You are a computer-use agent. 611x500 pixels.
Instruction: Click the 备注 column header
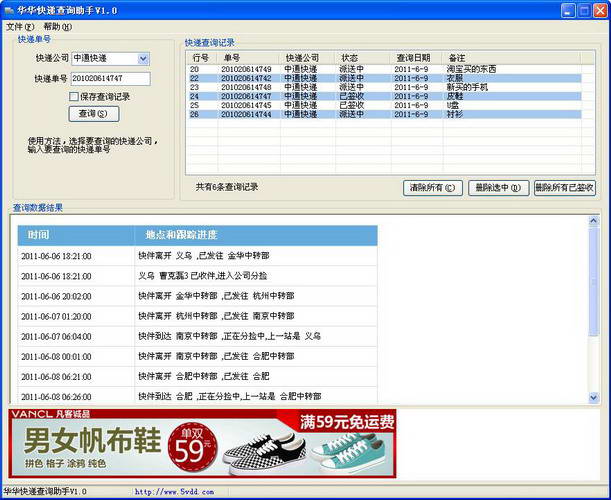(x=512, y=58)
